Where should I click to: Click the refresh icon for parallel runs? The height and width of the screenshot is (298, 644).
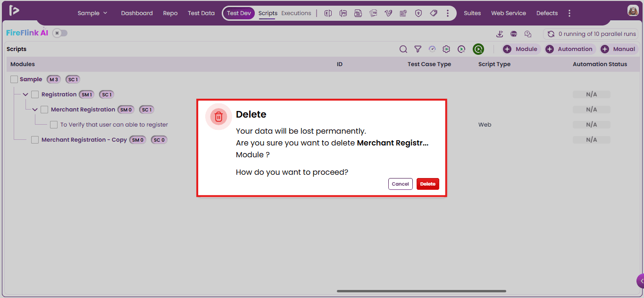[551, 34]
